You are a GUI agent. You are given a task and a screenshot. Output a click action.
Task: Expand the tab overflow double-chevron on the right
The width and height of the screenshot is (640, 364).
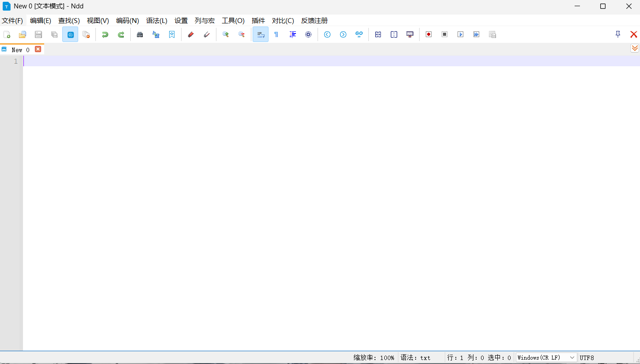(635, 48)
